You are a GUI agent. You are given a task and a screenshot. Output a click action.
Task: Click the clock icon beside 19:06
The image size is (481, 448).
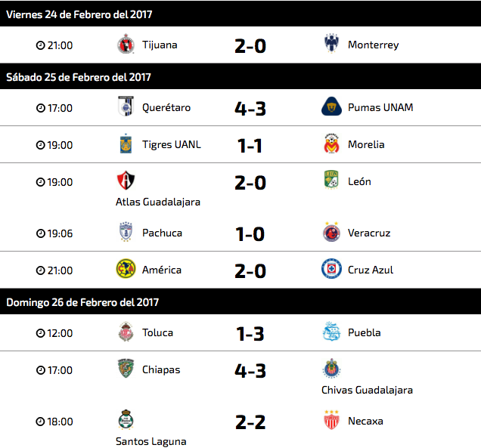(x=40, y=233)
